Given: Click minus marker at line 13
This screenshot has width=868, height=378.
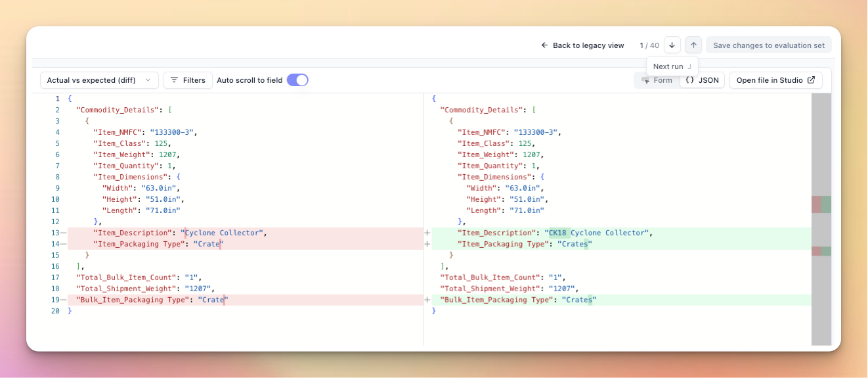Looking at the screenshot, I should pos(64,233).
